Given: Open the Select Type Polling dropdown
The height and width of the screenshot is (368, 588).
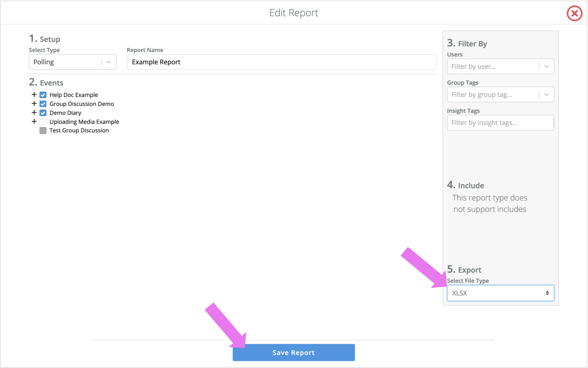Looking at the screenshot, I should click(72, 62).
